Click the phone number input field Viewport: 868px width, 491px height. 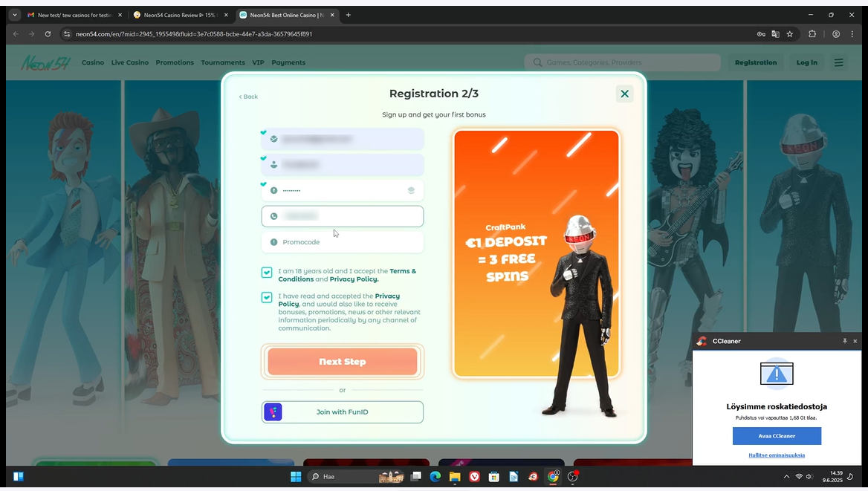tap(342, 216)
